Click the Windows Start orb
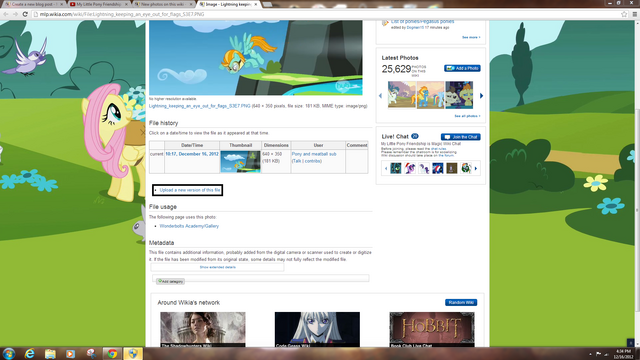 pyautogui.click(x=9, y=353)
